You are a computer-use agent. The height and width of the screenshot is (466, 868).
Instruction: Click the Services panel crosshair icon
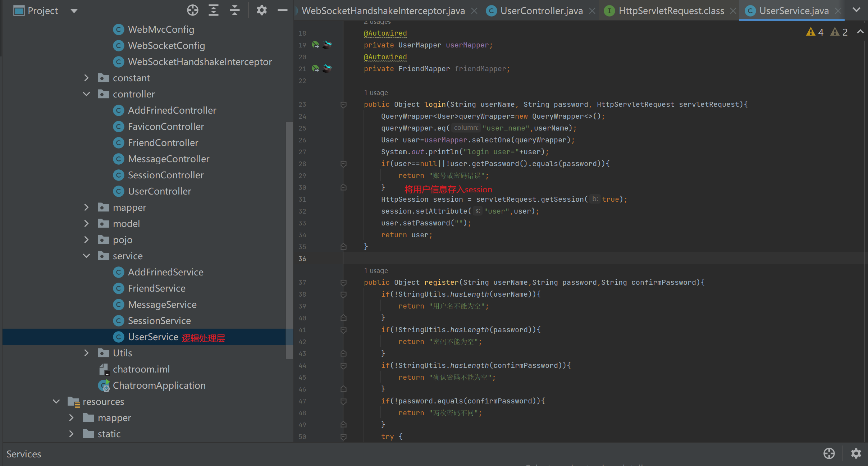click(829, 453)
